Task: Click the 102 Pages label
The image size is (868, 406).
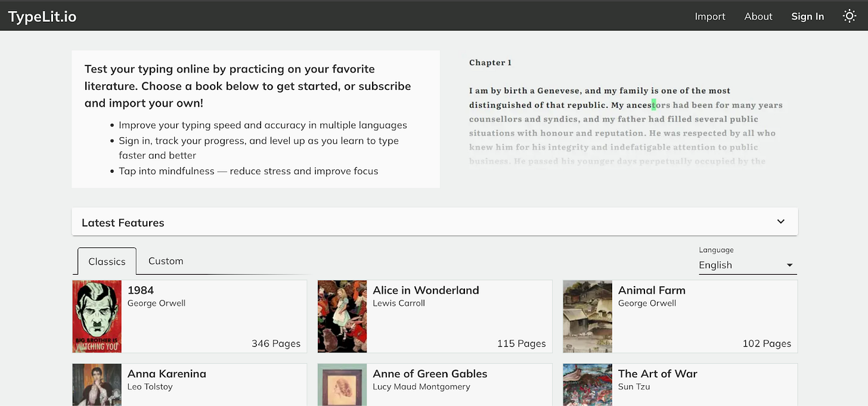Action: tap(767, 343)
